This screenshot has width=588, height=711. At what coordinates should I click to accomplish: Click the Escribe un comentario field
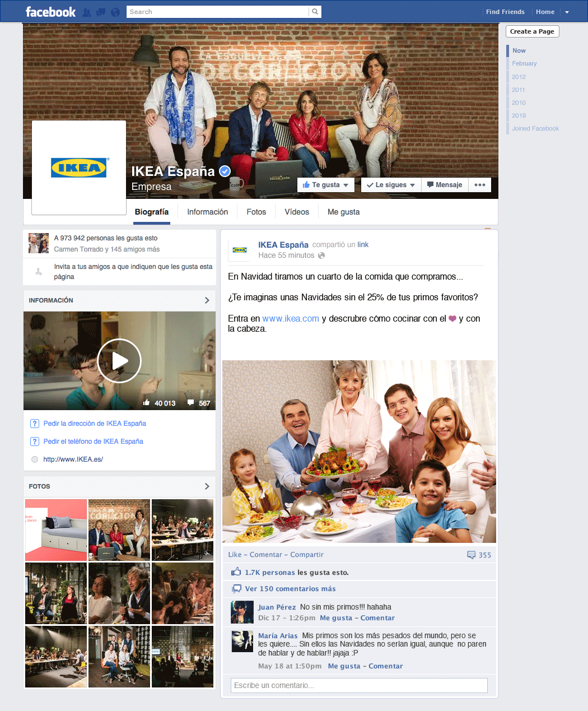pyautogui.click(x=359, y=685)
